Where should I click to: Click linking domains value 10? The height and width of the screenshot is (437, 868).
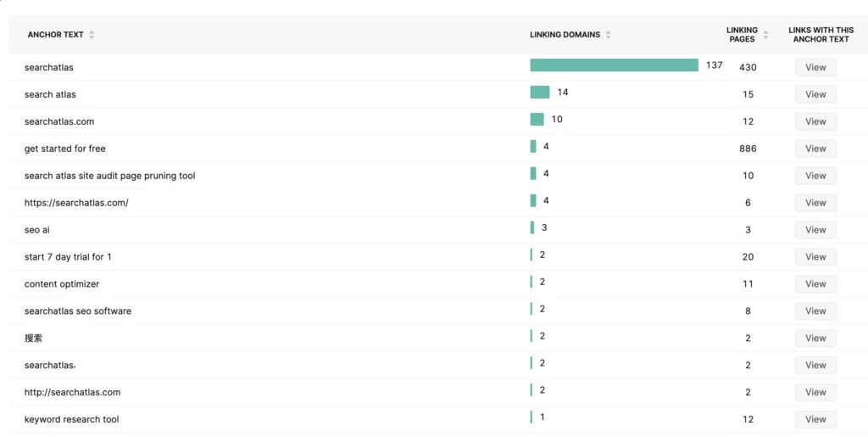click(x=557, y=119)
